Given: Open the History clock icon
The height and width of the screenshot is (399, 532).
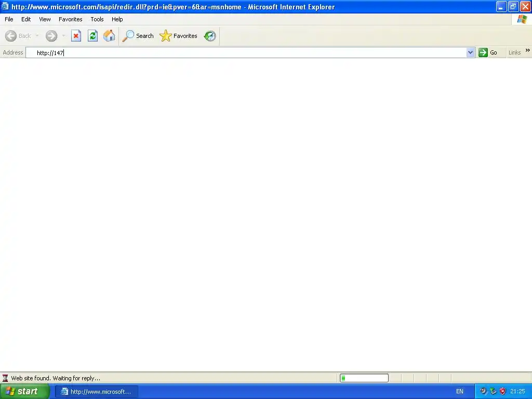Looking at the screenshot, I should [210, 36].
